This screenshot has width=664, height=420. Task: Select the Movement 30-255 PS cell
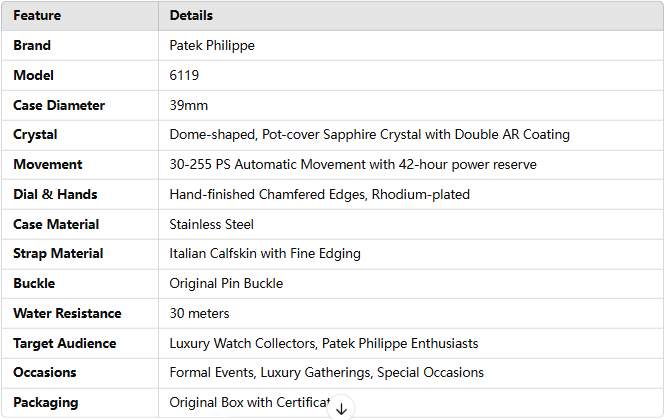pos(411,164)
